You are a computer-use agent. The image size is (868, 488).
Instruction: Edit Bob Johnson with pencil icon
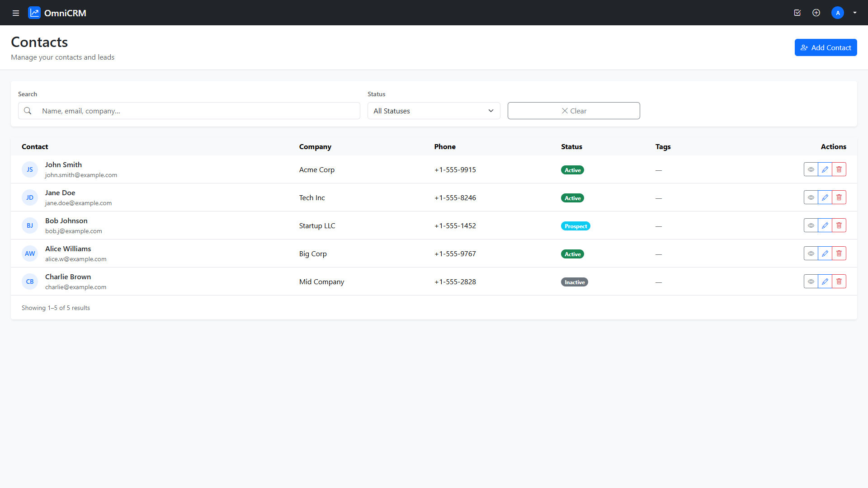tap(825, 225)
